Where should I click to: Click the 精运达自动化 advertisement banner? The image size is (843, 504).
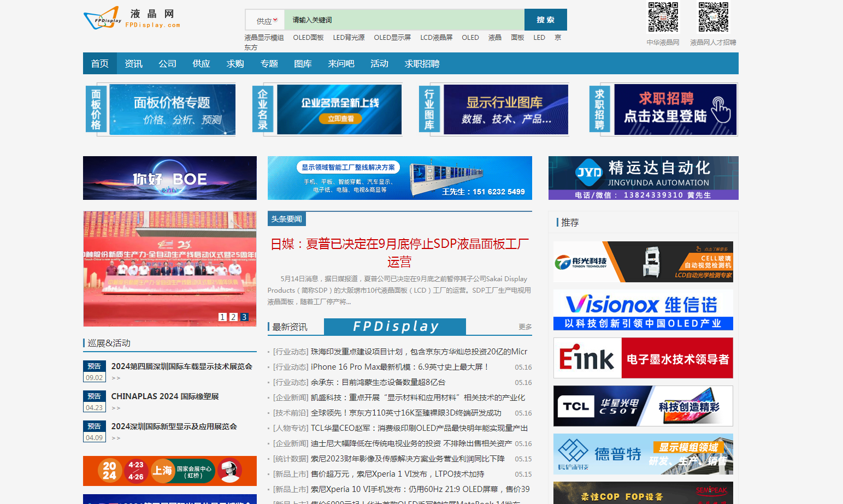644,178
